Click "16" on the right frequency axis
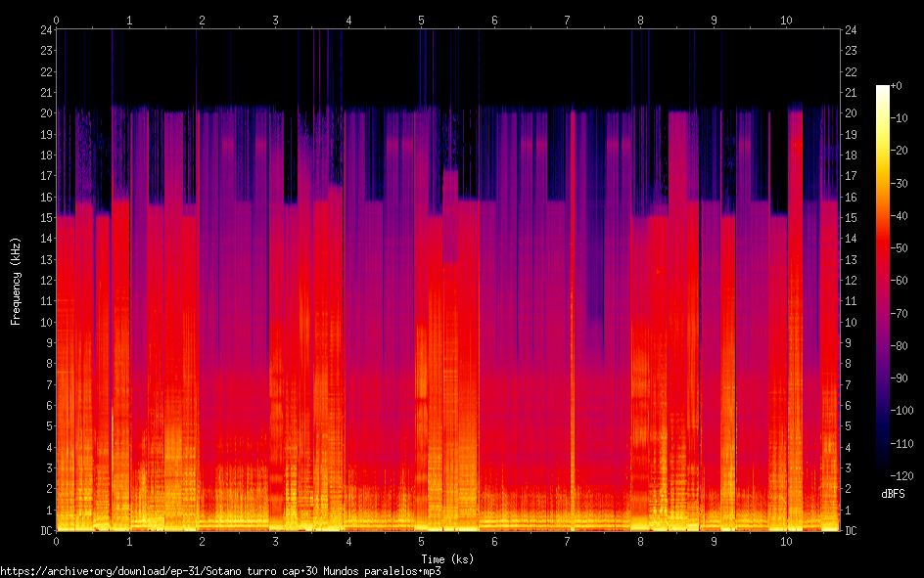Image resolution: width=924 pixels, height=578 pixels. click(851, 198)
